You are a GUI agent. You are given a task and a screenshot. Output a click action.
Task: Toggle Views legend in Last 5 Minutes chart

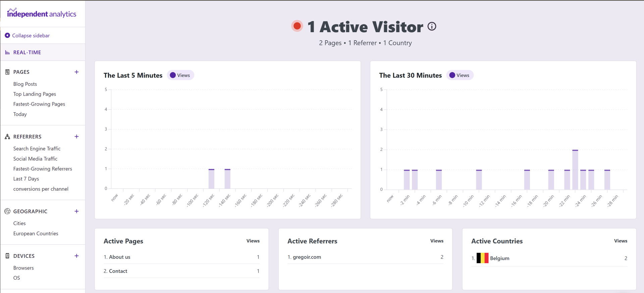point(180,75)
